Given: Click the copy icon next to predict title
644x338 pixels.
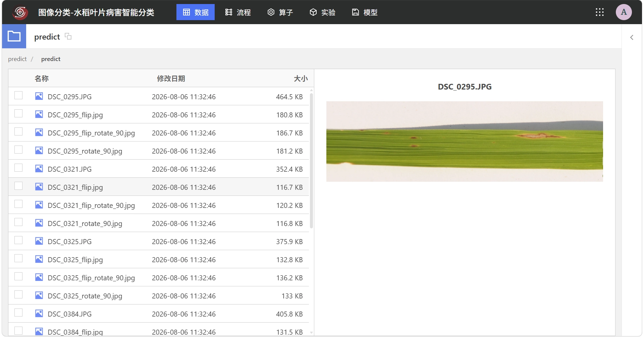Looking at the screenshot, I should 68,36.
